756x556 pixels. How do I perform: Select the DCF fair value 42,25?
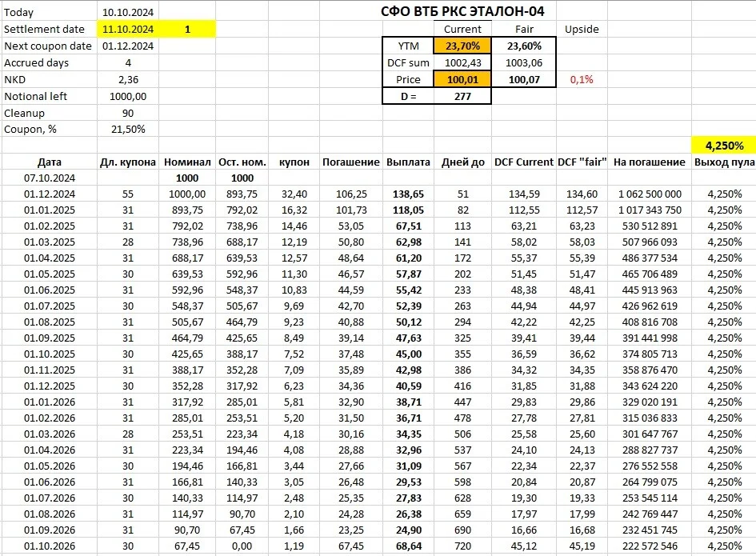(582, 322)
